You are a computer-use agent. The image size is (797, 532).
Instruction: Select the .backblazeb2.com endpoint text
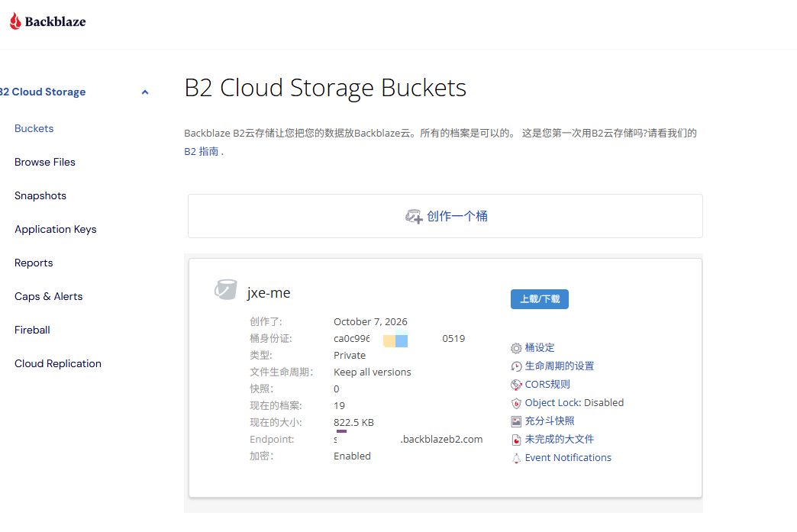pos(441,439)
